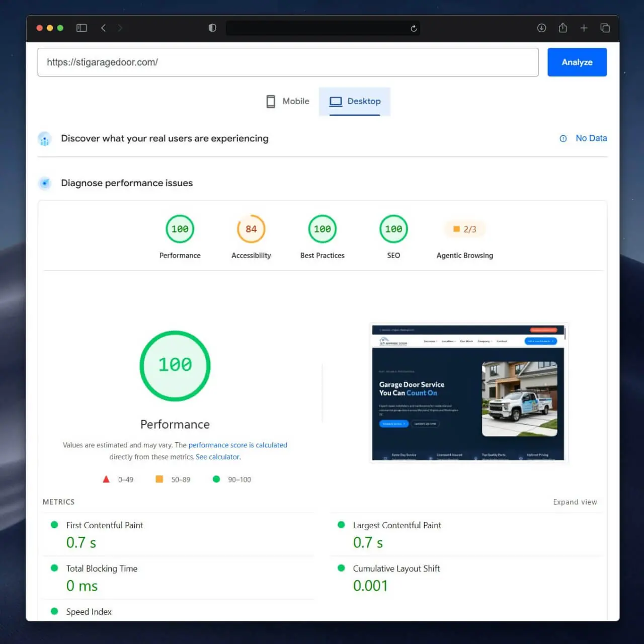Click the large Performance 100 gauge
Screen dimensions: 644x644
pyautogui.click(x=175, y=366)
